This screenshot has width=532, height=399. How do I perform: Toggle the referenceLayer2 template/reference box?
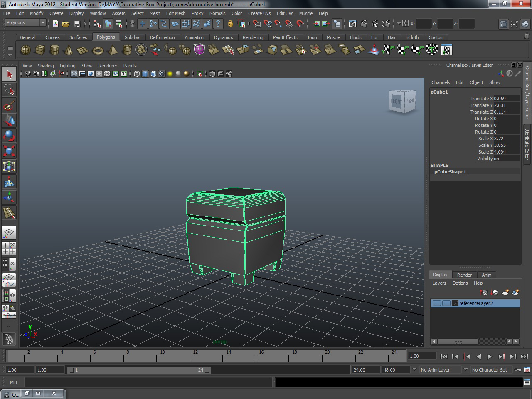pos(447,303)
